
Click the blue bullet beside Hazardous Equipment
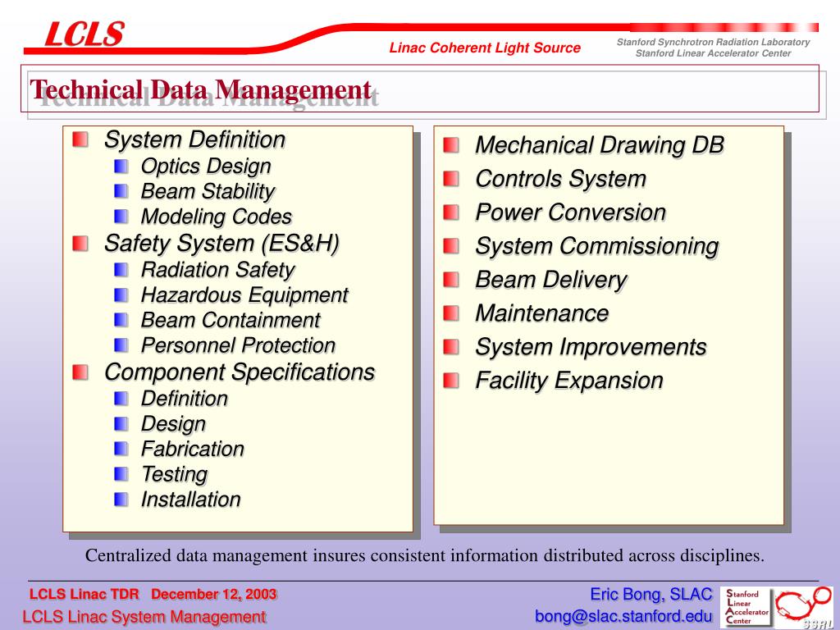tap(121, 294)
